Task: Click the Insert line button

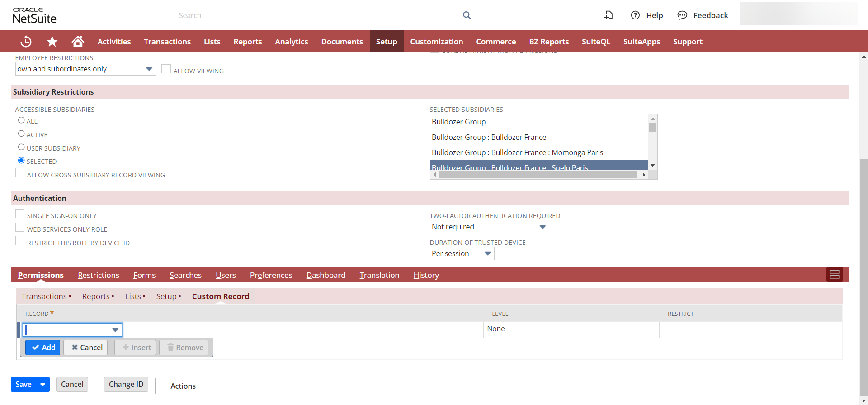Action: 136,348
